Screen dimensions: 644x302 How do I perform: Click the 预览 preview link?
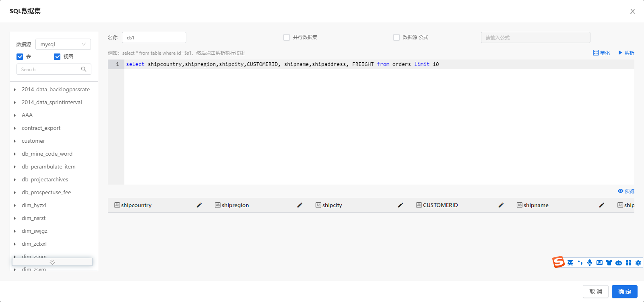(626, 191)
